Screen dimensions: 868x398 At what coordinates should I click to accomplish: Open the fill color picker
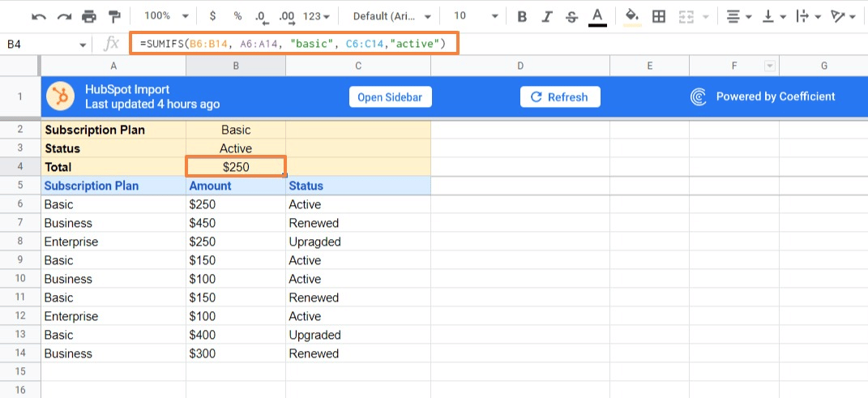632,16
